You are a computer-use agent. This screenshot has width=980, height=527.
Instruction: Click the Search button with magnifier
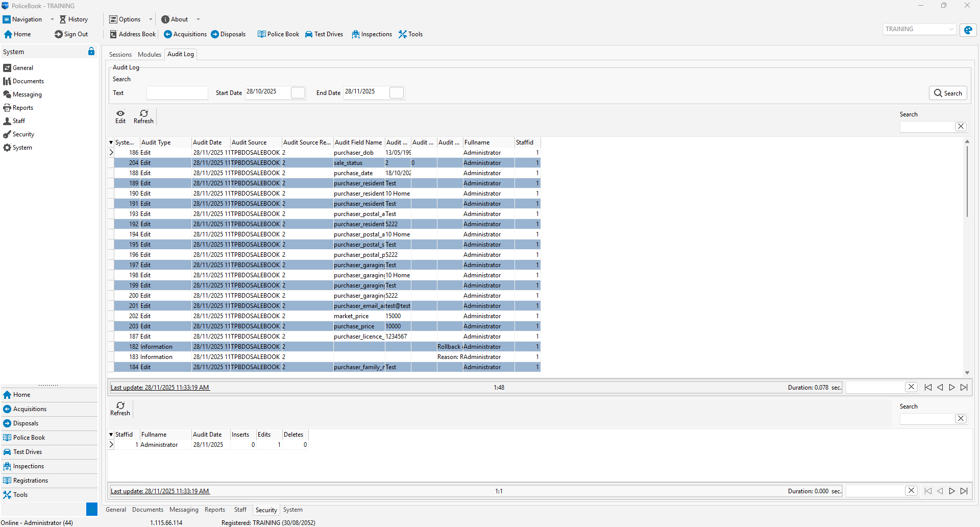948,93
